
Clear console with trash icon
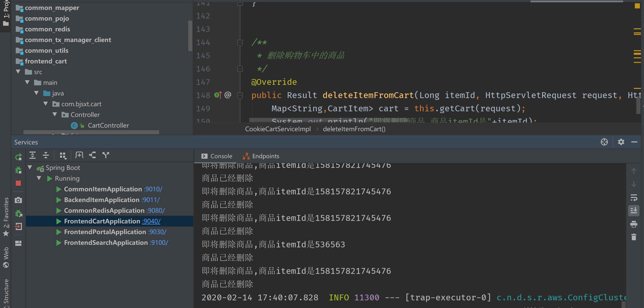[x=634, y=237]
